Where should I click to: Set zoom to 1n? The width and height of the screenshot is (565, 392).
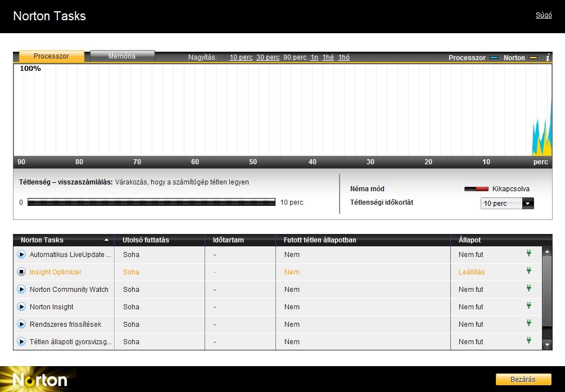click(x=314, y=57)
